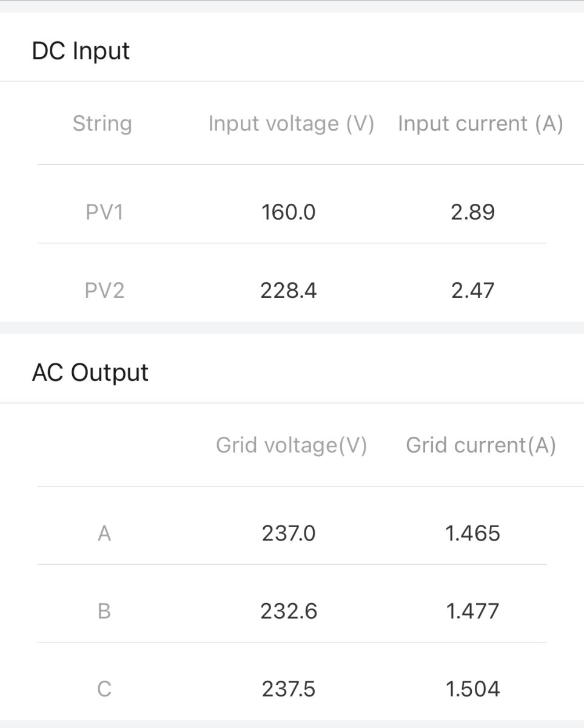The width and height of the screenshot is (584, 728).
Task: Click the phase C row label
Action: pyautogui.click(x=104, y=690)
